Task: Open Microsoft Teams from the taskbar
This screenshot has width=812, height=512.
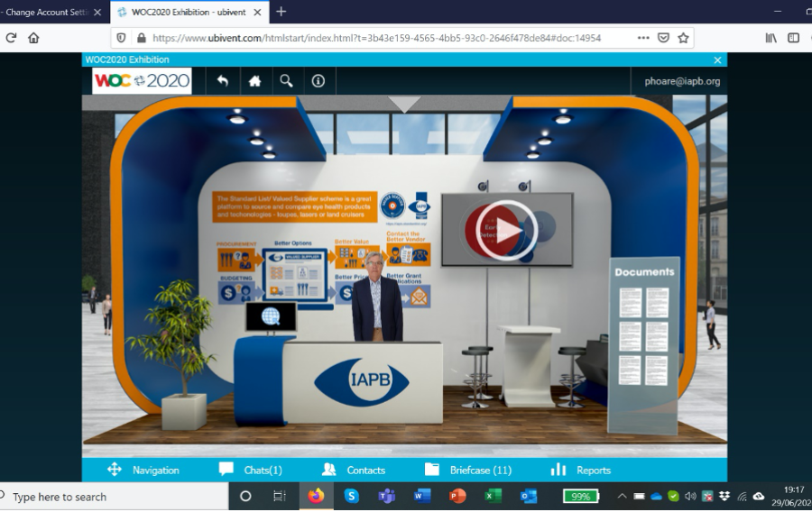Action: coord(386,497)
